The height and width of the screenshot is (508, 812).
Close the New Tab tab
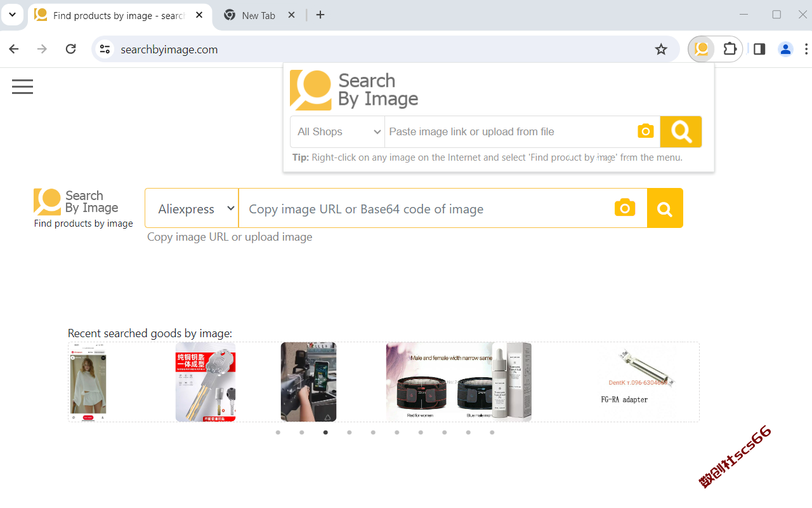point(292,15)
